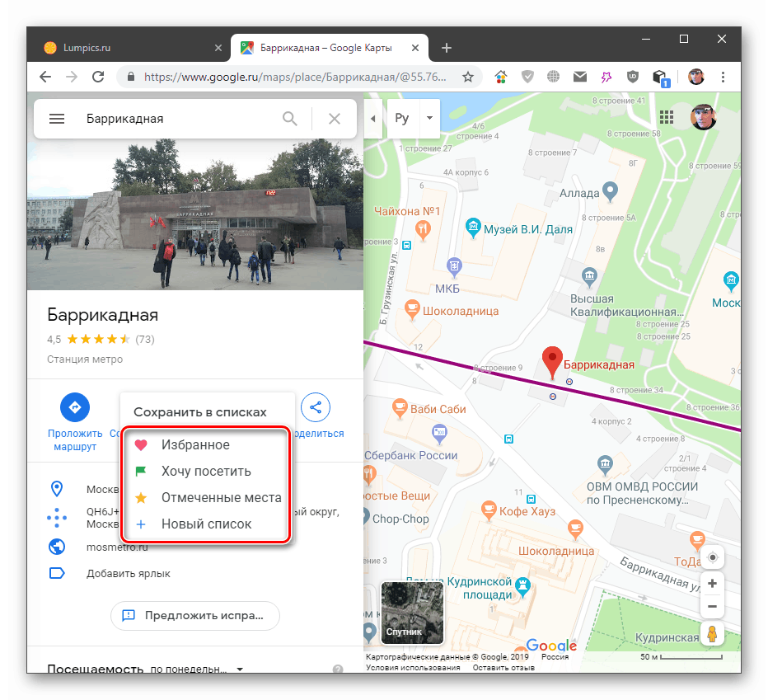Open the language dropdown next to Ру

pos(429,118)
